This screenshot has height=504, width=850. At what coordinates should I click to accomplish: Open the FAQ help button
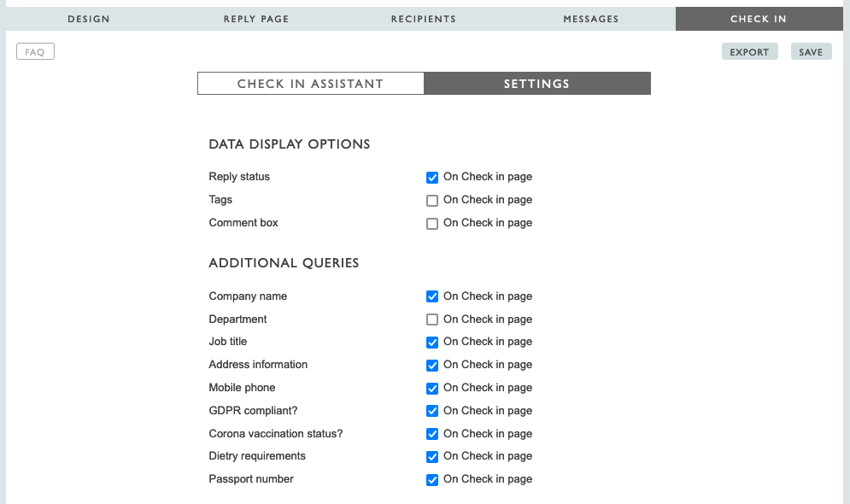point(35,52)
